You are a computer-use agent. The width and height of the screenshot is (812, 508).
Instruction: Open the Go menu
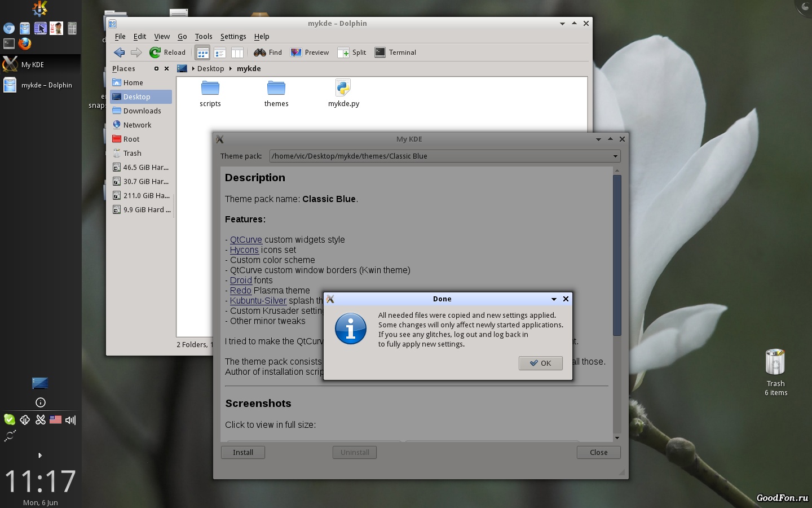[182, 36]
